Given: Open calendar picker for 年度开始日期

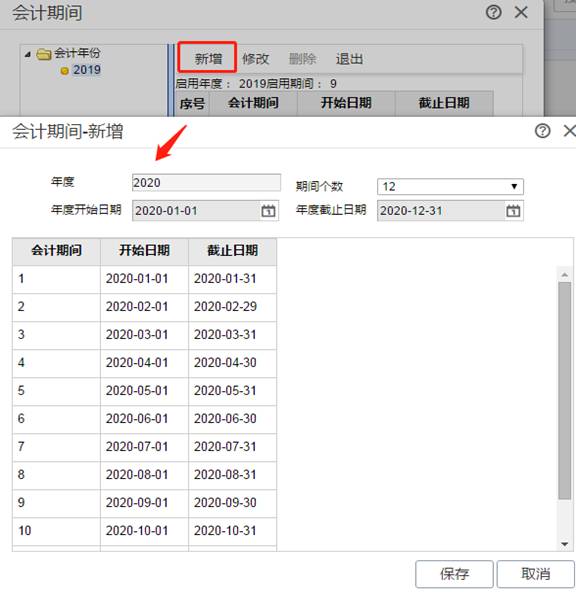Looking at the screenshot, I should 268,211.
